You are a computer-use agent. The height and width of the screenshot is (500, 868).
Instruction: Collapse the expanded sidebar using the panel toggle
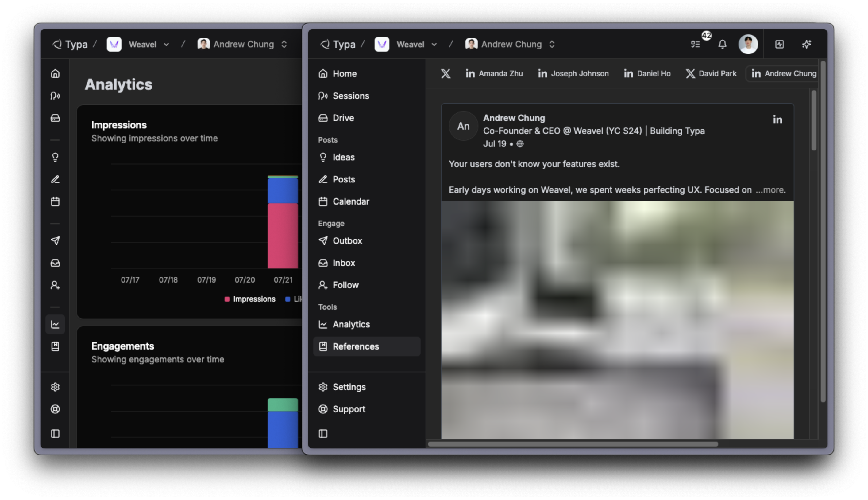point(323,434)
